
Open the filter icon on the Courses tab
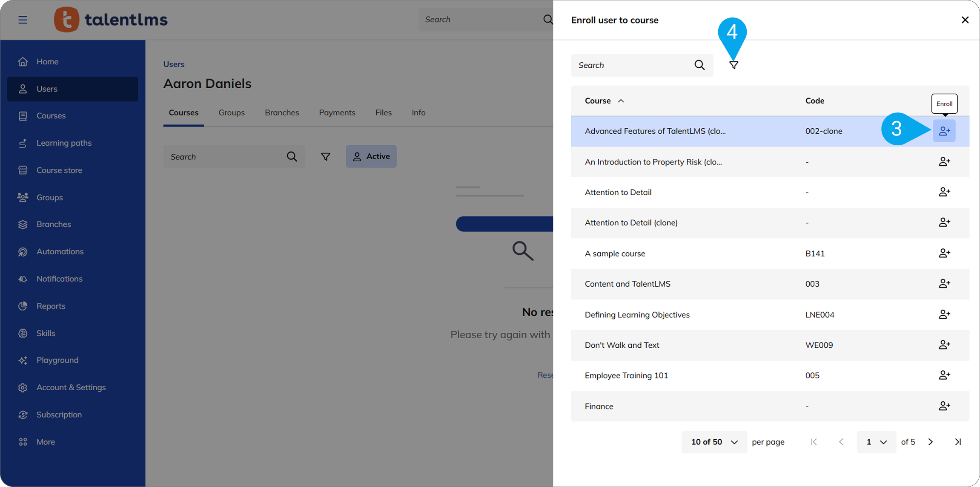(x=325, y=157)
